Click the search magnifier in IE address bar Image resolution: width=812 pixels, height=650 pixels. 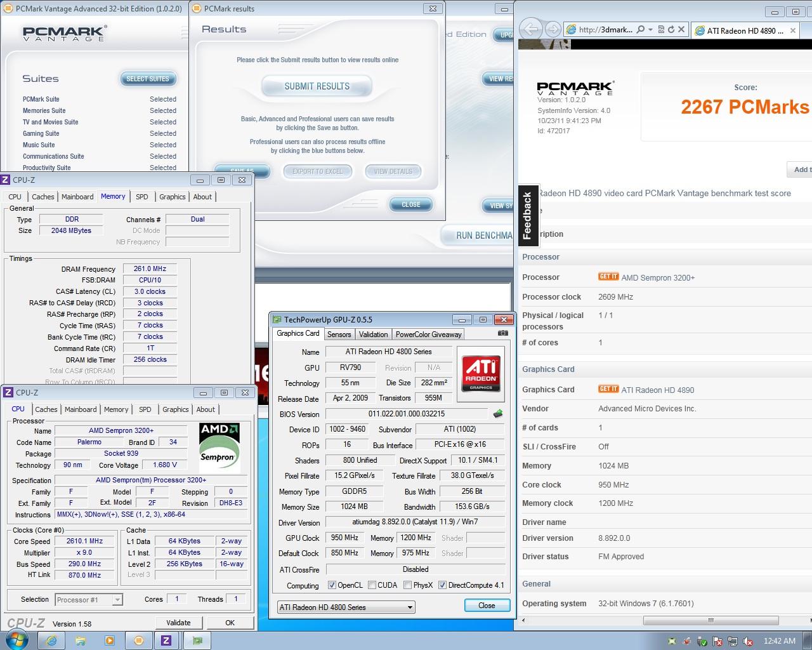click(641, 29)
